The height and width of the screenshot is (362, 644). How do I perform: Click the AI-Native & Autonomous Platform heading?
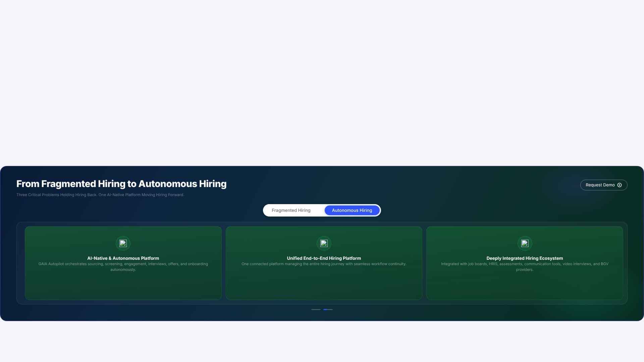tap(123, 258)
